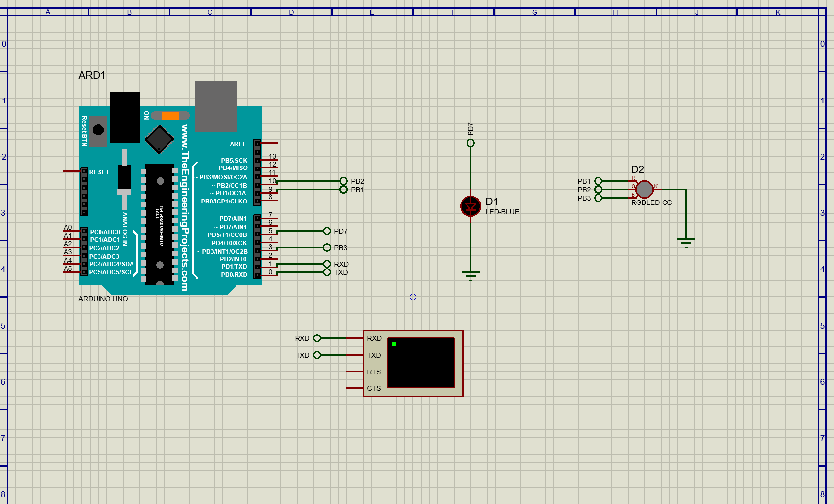Select RXD terminal wired to Arduino pin 1
Image resolution: width=834 pixels, height=504 pixels.
click(327, 264)
